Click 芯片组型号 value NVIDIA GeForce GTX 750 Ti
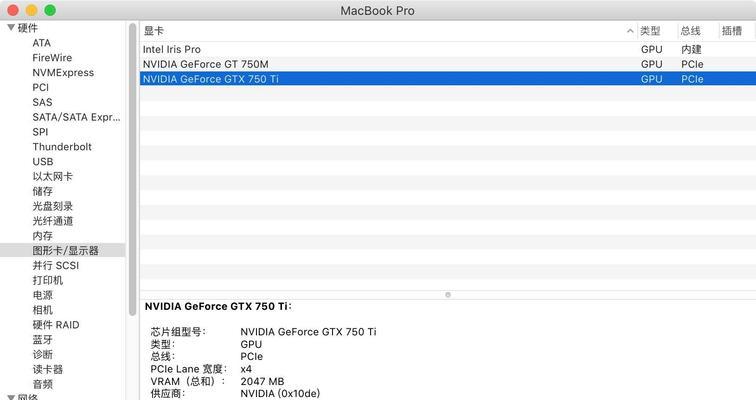Viewport: 756px width, 400px height. tap(308, 332)
